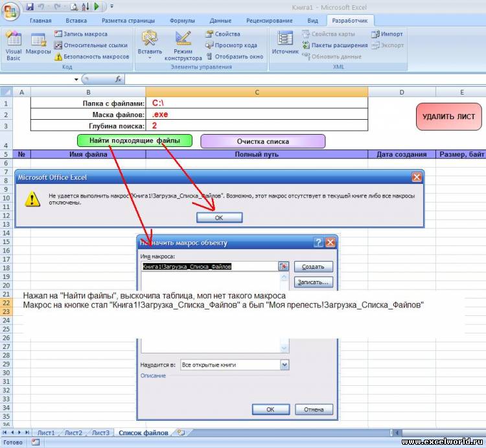486x448 pixels.
Task: Click the Имя макроса text field
Action: [210, 267]
